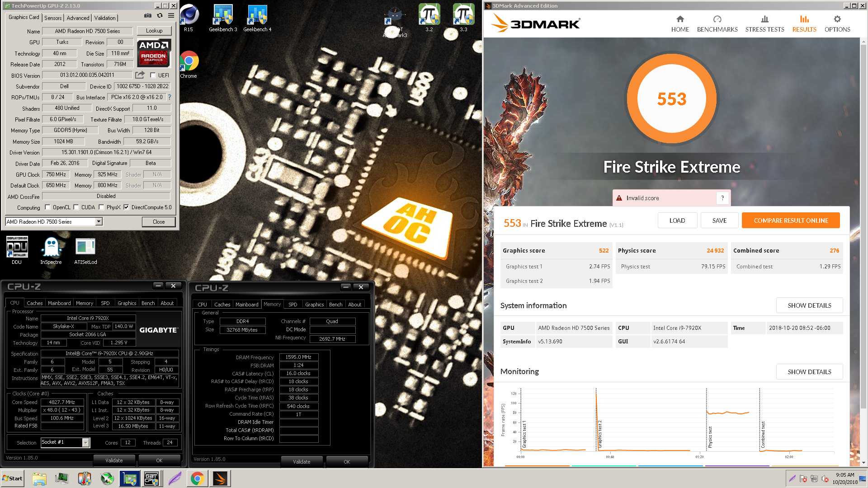Open Caches tab in left CPU-Z window

point(34,303)
